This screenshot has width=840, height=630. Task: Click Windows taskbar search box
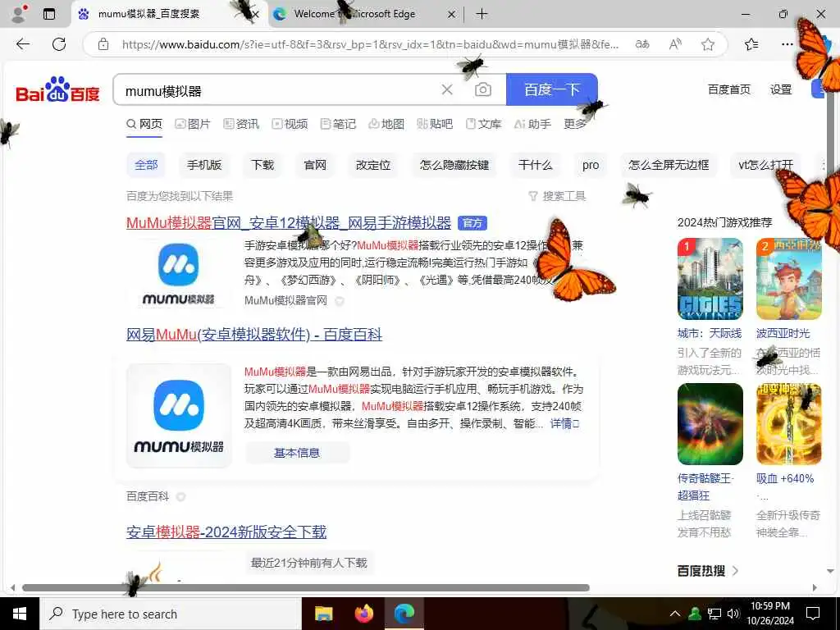pos(171,614)
